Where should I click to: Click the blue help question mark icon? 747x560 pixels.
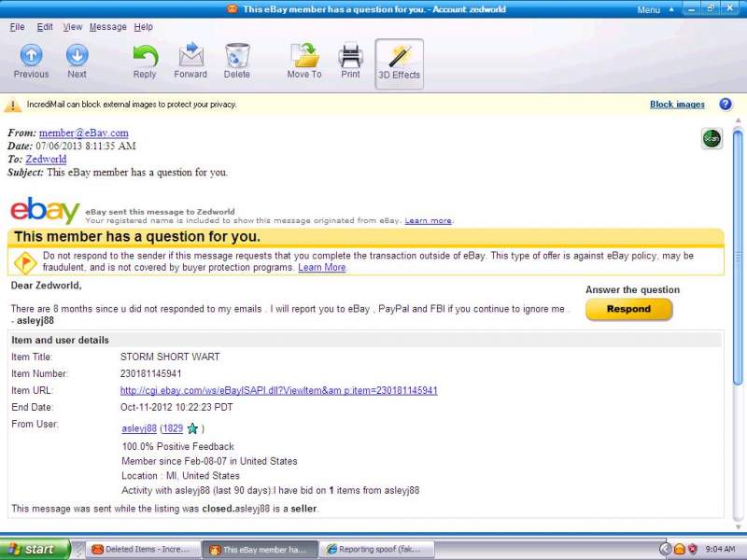(x=725, y=105)
